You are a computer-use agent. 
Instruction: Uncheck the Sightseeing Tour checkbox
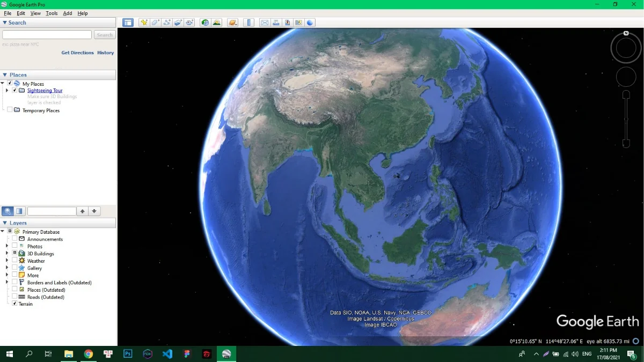click(x=14, y=91)
